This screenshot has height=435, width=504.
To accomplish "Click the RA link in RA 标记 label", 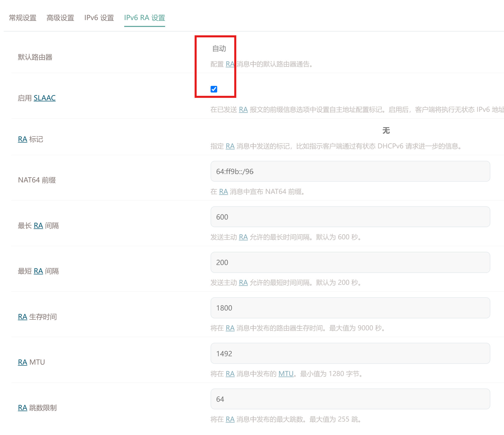I will coord(22,139).
